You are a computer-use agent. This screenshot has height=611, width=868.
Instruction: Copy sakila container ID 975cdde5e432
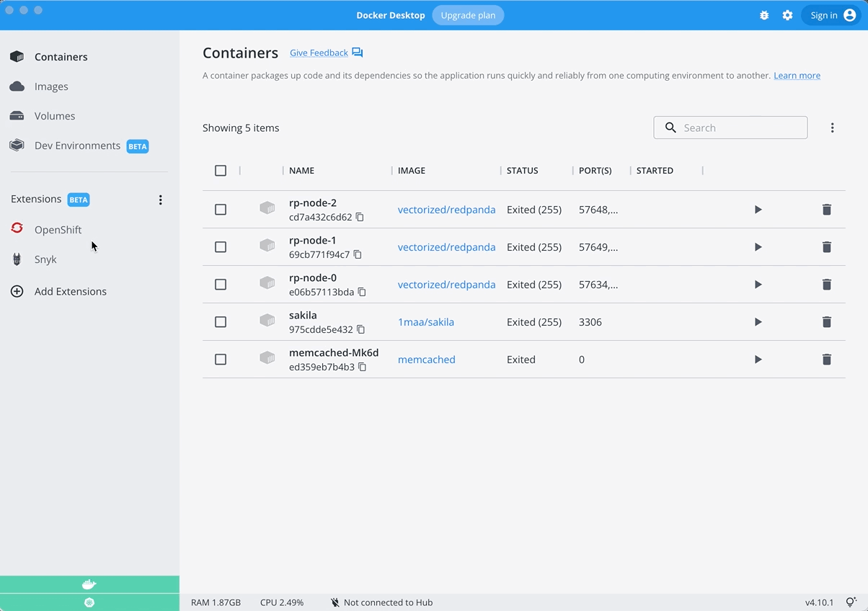coord(360,329)
